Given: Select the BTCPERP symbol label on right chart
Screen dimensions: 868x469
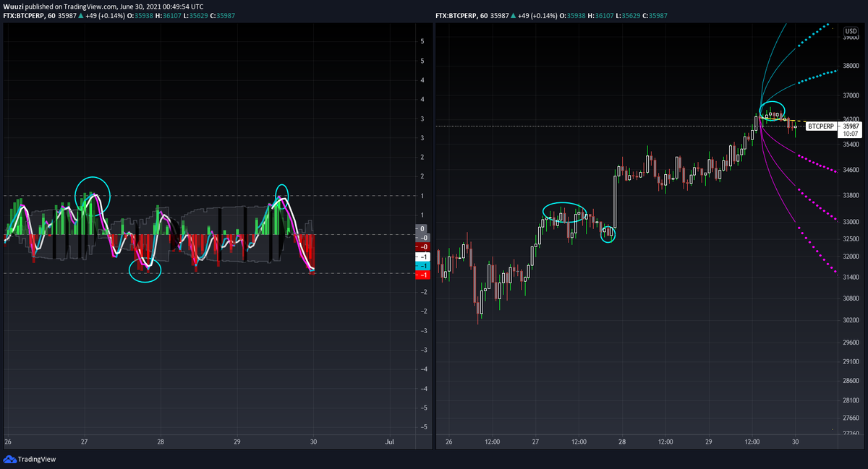Looking at the screenshot, I should click(x=821, y=126).
